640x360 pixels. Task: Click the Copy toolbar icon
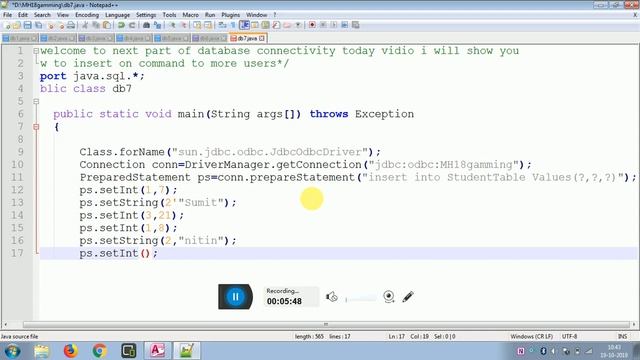coord(96,25)
